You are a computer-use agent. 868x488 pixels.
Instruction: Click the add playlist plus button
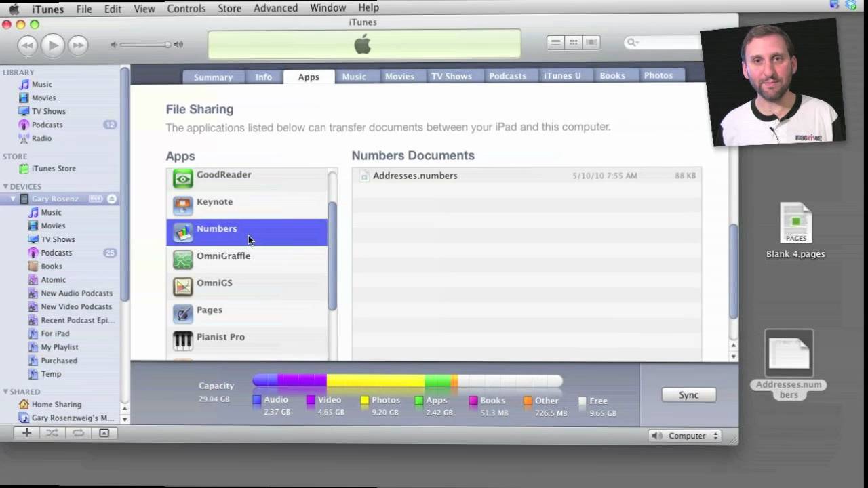pyautogui.click(x=26, y=432)
